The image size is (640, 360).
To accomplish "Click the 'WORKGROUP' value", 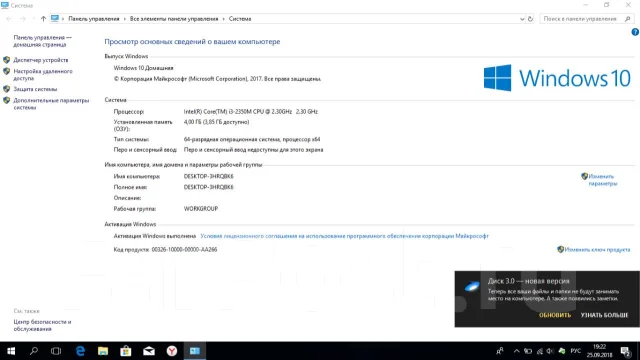I will point(201,209).
